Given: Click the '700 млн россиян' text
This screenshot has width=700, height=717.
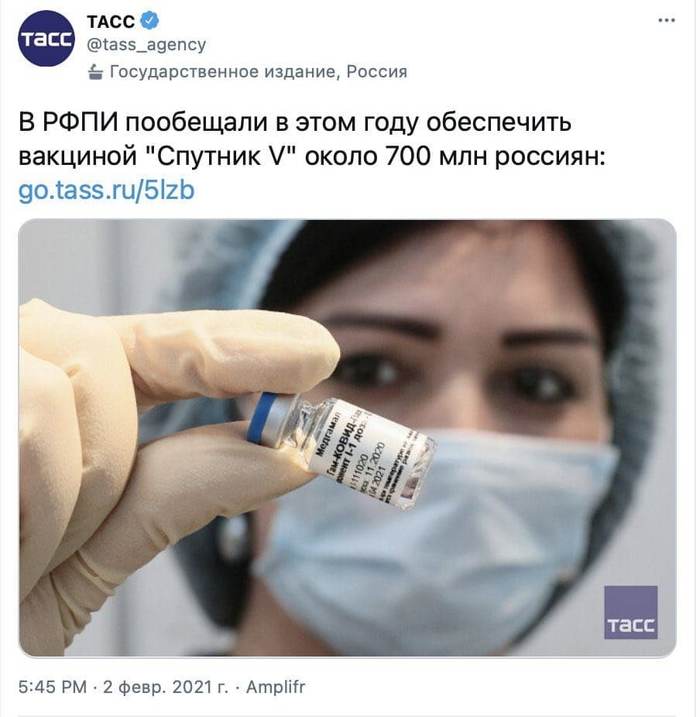Looking at the screenshot, I should coord(492,157).
